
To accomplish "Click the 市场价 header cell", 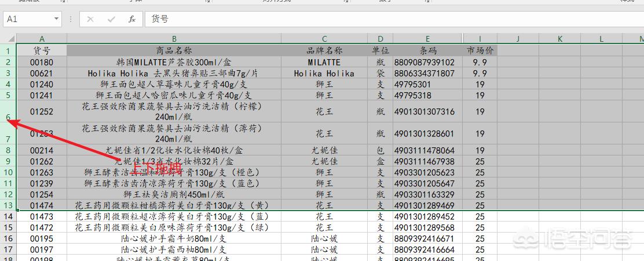I will [x=480, y=51].
